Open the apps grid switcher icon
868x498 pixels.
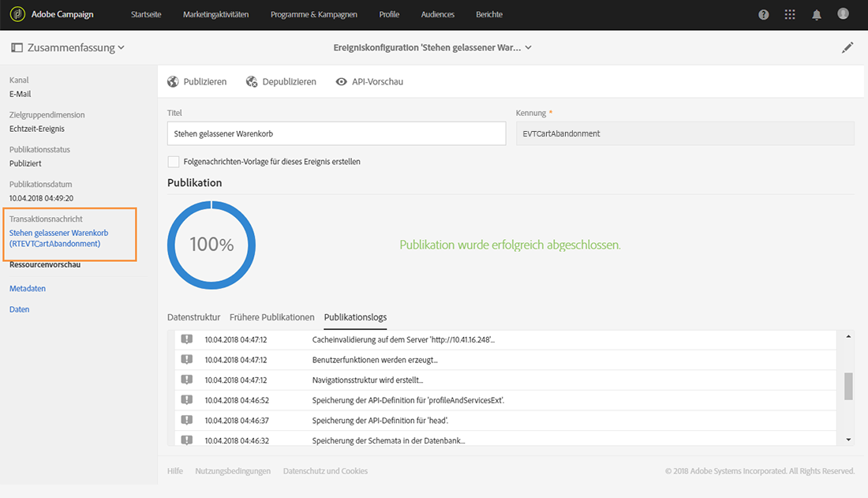click(790, 15)
